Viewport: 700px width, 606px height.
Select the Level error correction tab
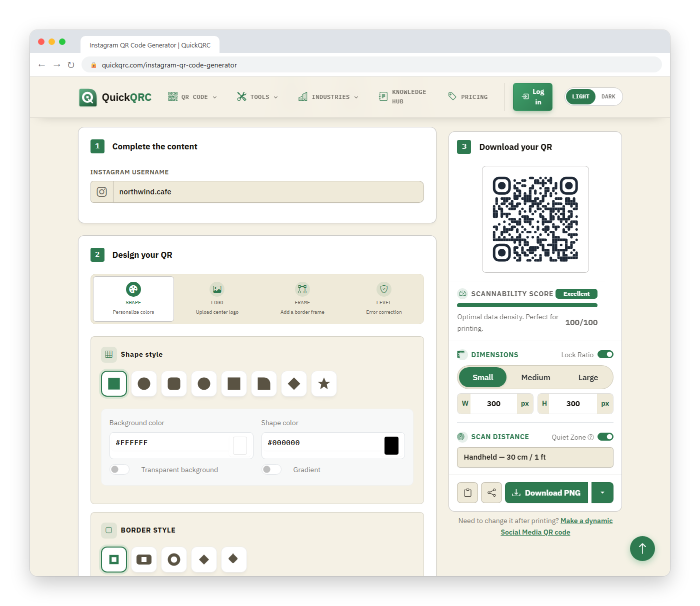click(384, 299)
